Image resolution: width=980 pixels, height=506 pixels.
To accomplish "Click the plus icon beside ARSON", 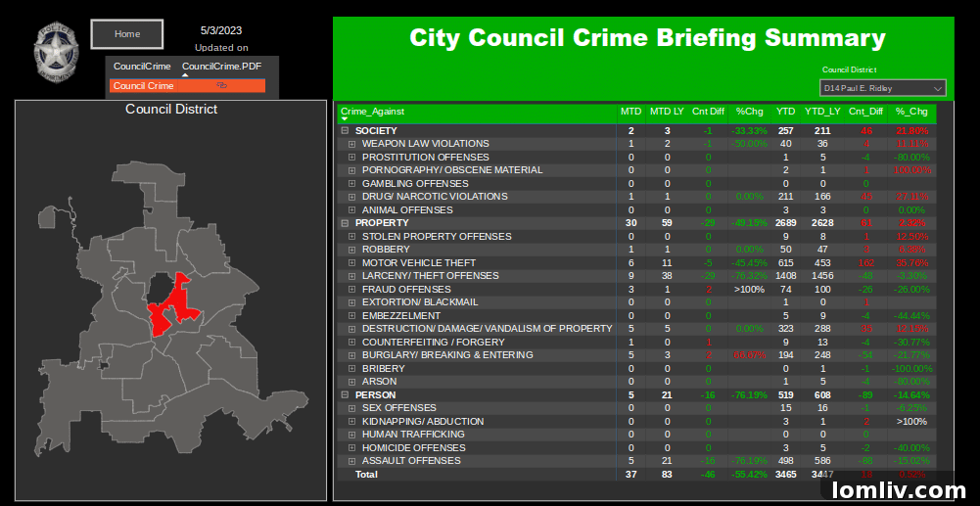I will [352, 382].
